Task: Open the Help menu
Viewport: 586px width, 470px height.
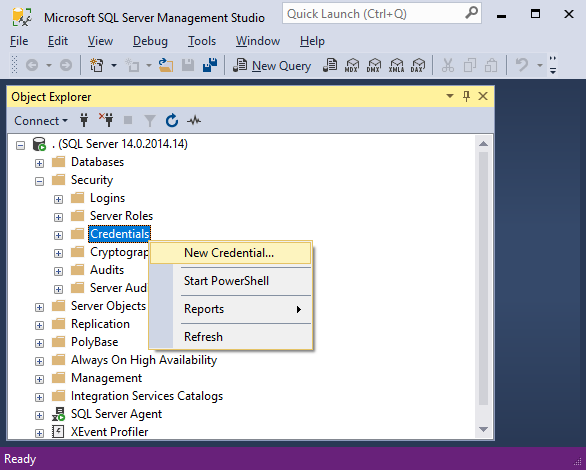Action: click(312, 41)
